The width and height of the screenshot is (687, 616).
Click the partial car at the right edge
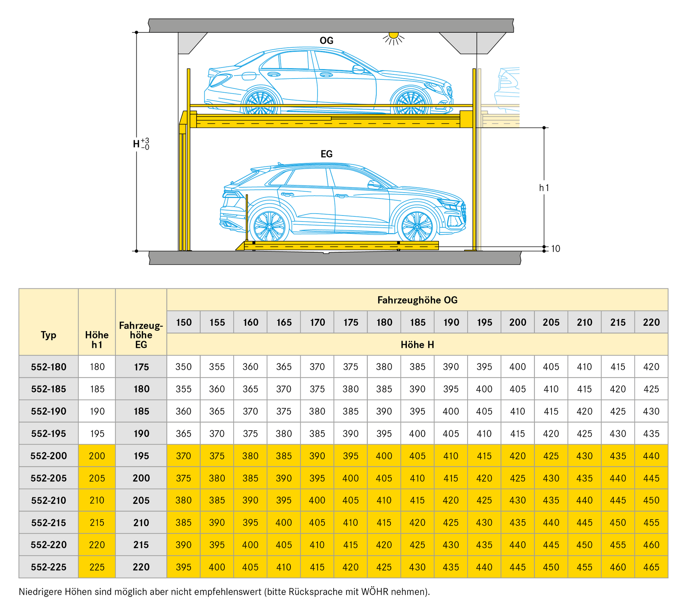[x=508, y=89]
